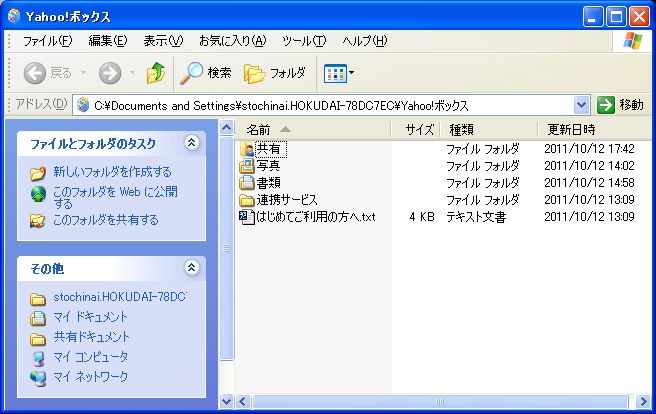Click the new folder task icon
656x414 pixels.
coord(38,173)
